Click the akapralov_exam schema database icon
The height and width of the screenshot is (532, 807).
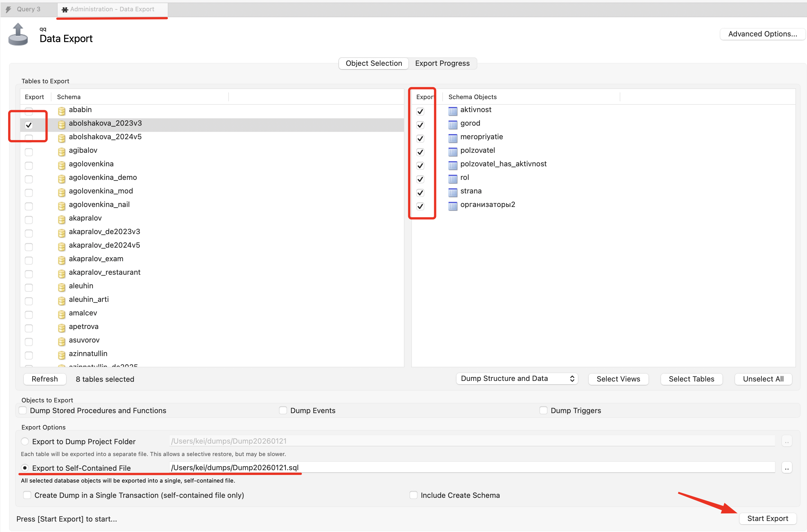(61, 260)
